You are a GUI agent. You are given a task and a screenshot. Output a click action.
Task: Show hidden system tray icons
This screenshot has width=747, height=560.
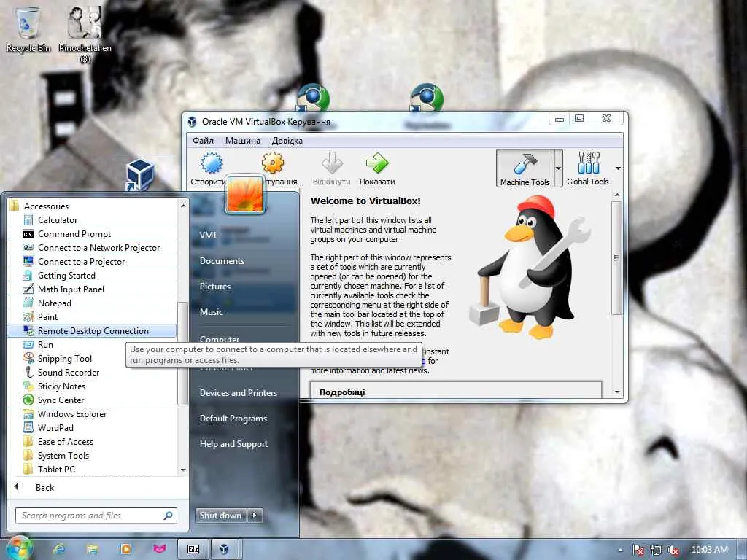point(620,550)
